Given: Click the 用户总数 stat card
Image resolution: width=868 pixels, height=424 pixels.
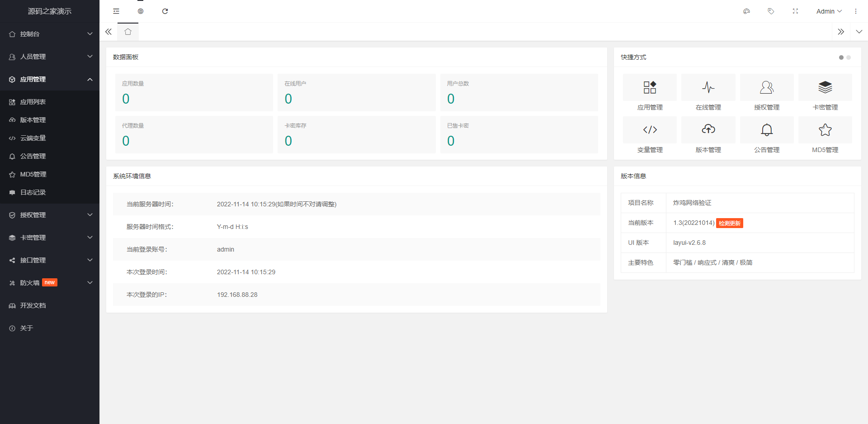Looking at the screenshot, I should tap(519, 92).
